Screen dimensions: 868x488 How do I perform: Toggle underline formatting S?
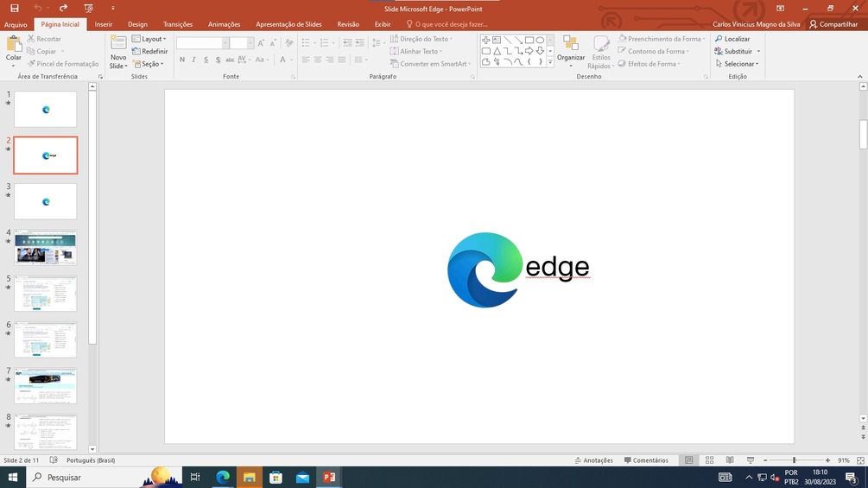(x=206, y=60)
